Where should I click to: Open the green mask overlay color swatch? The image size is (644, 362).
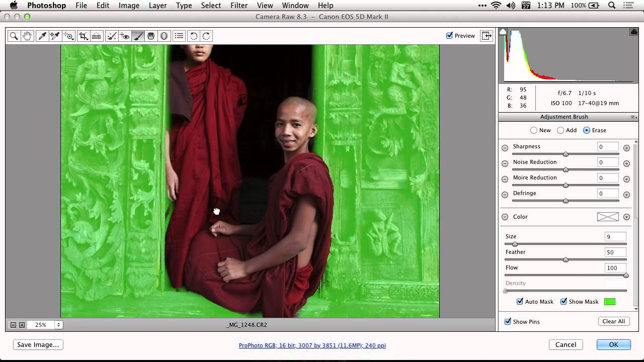pyautogui.click(x=610, y=302)
